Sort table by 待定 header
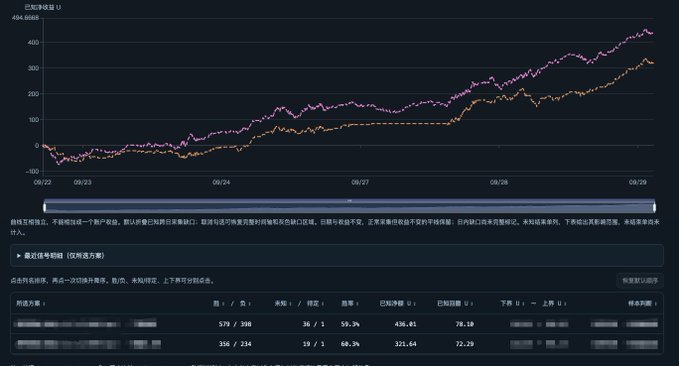Image resolution: width=679 pixels, height=366 pixels. pos(315,303)
